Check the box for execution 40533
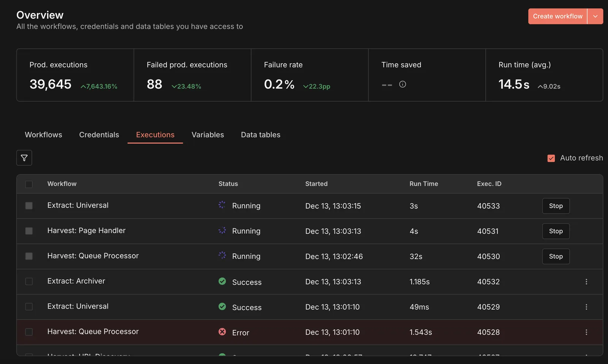The image size is (608, 364). coord(29,206)
